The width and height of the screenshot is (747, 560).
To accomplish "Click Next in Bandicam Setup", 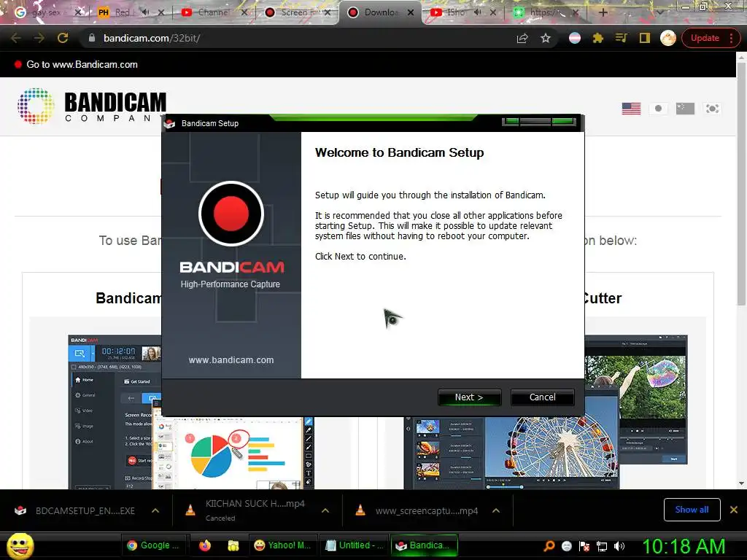I will pos(469,397).
